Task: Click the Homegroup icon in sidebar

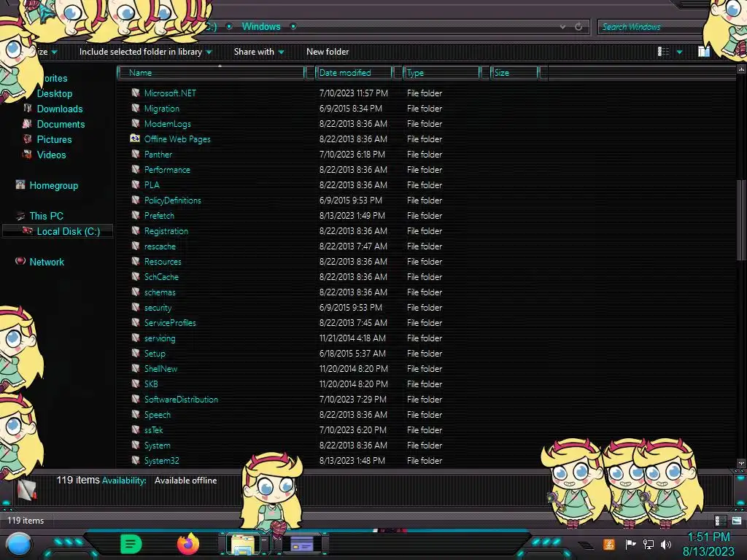Action: pyautogui.click(x=20, y=184)
